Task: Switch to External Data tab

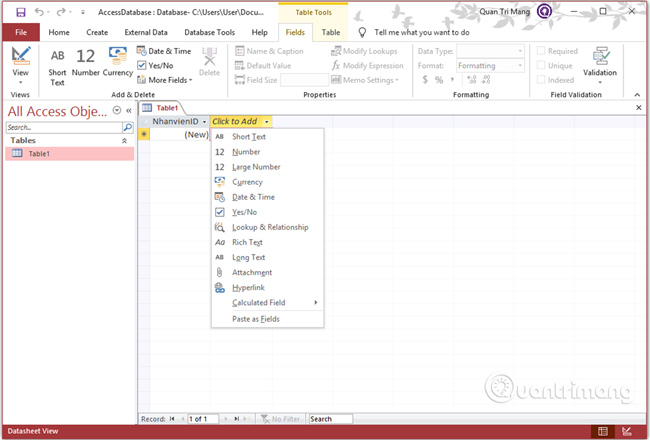Action: [146, 32]
